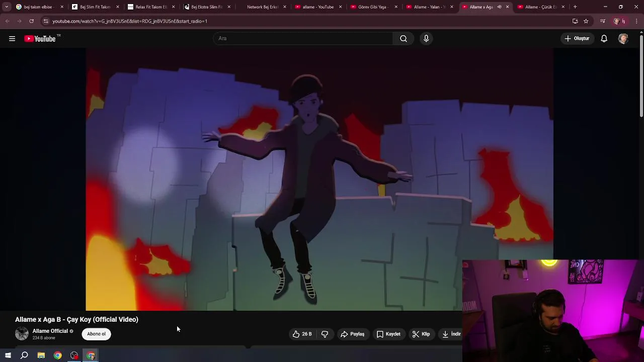This screenshot has width=644, height=362.
Task: Reload the page
Action: (31, 21)
